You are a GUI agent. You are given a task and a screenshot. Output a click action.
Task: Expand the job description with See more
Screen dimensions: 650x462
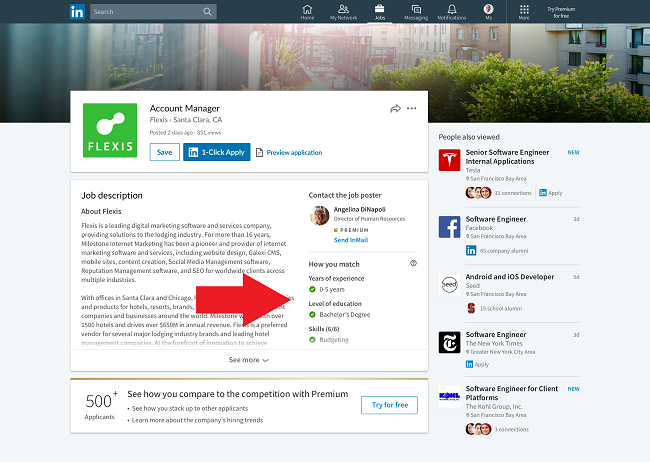pyautogui.click(x=249, y=360)
